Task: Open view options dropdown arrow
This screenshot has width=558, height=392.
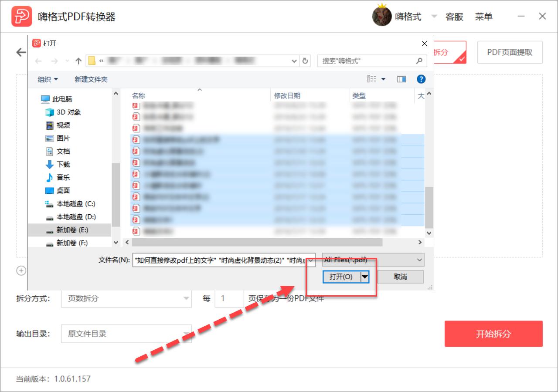Action: coord(384,79)
